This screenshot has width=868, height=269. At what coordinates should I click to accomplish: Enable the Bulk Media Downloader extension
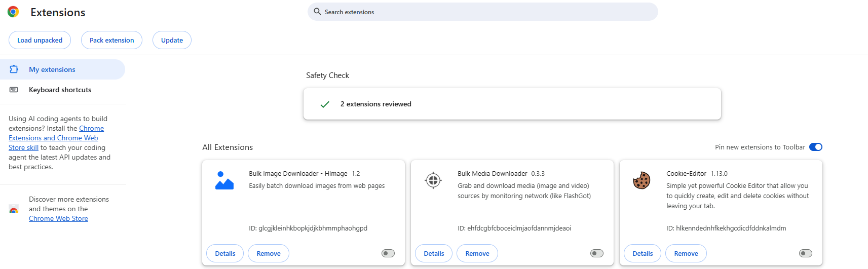point(597,253)
